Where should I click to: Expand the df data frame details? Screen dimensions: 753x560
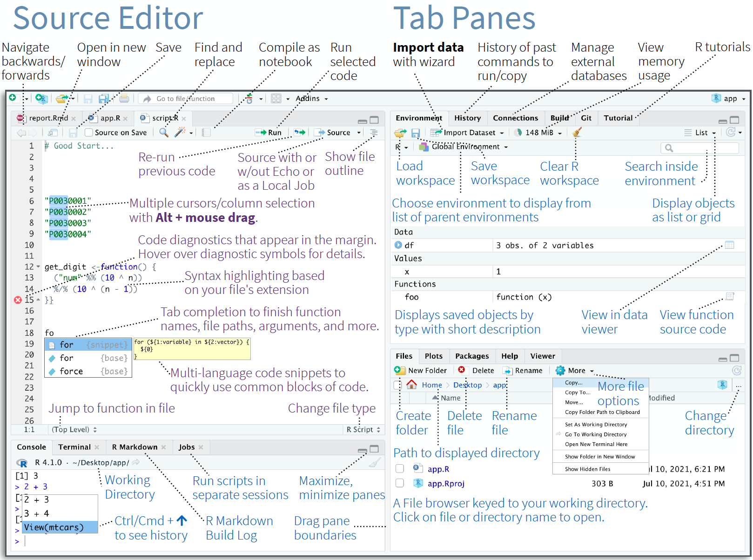click(x=398, y=245)
